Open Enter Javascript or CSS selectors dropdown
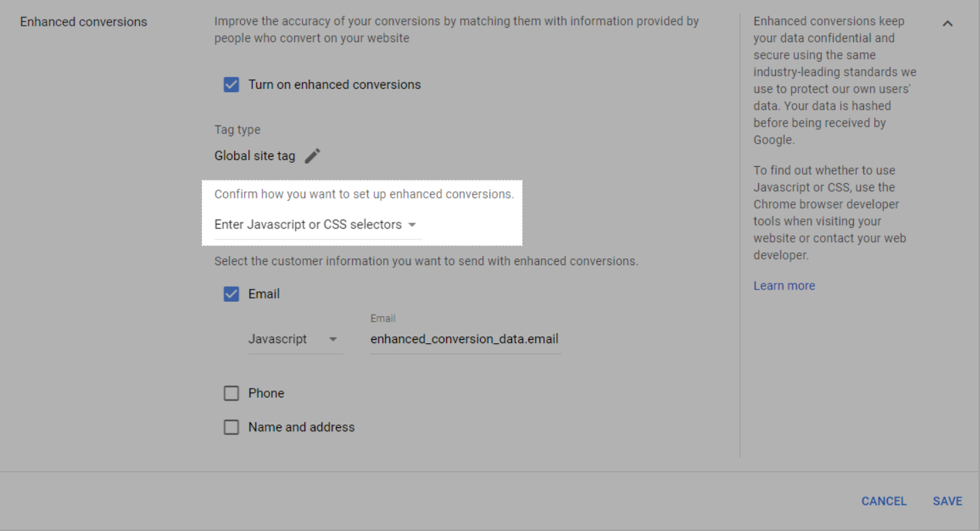This screenshot has height=531, width=980. tap(315, 224)
